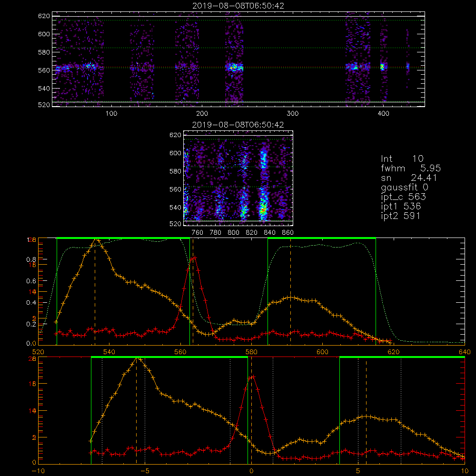Click x-axis label 5 on bottom profile plot
The height and width of the screenshot is (476, 476).
[358, 471]
